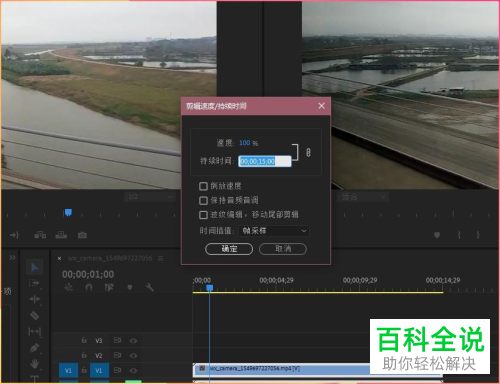The height and width of the screenshot is (384, 500).
Task: Select the Ripple Edit tool
Action: 34,299
